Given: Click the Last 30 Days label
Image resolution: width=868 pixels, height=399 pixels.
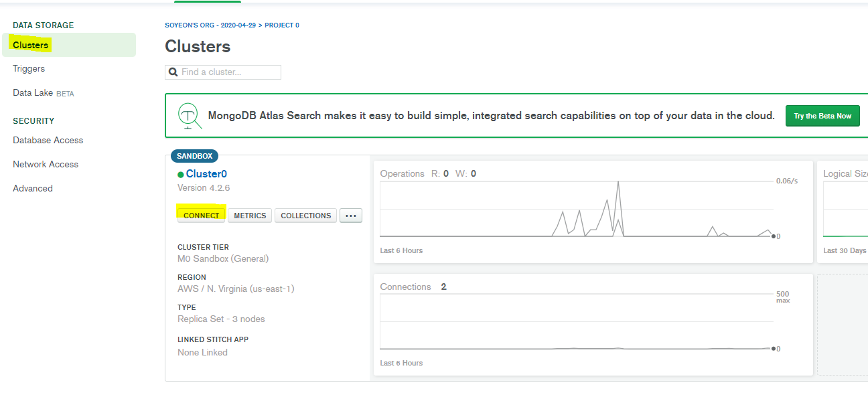Looking at the screenshot, I should 845,251.
